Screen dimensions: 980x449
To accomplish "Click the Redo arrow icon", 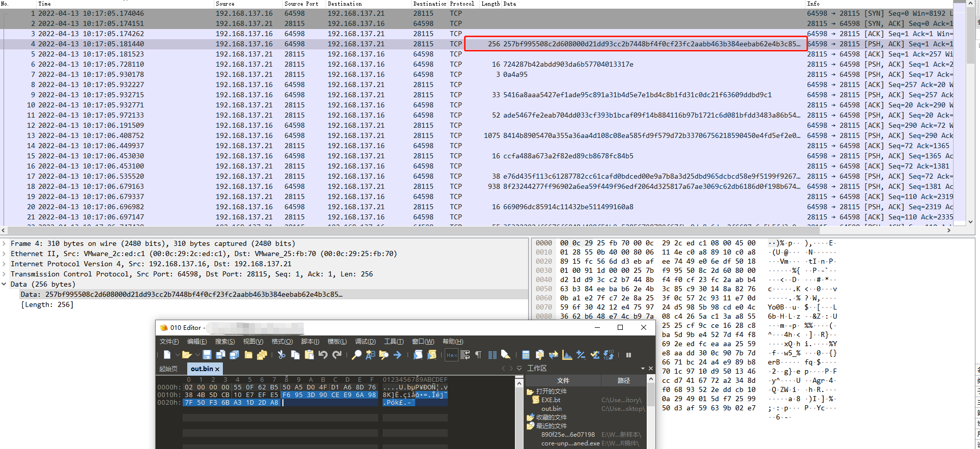I will point(337,355).
